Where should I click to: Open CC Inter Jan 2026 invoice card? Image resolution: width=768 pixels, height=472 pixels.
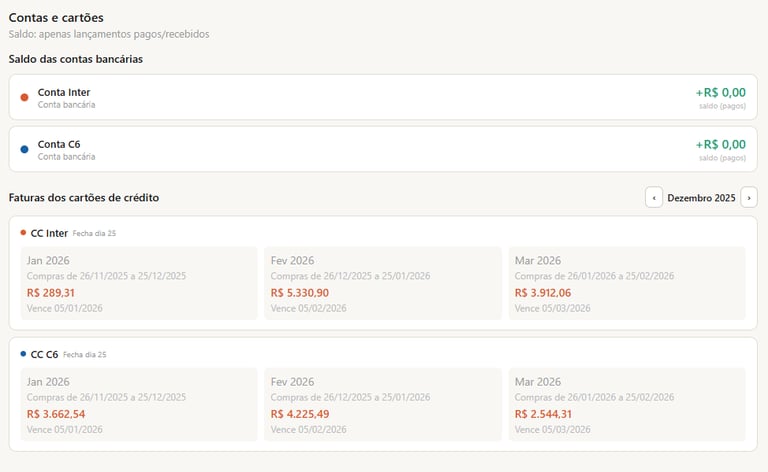click(139, 283)
